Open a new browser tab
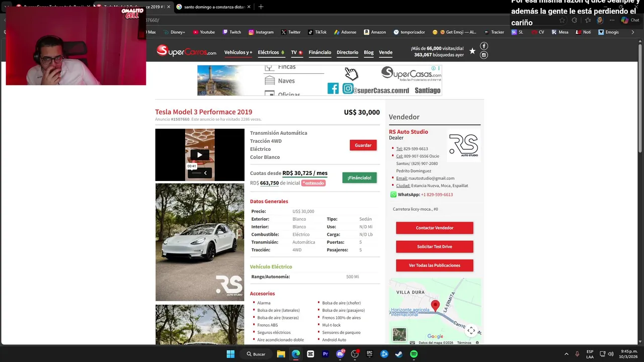Image resolution: width=644 pixels, height=362 pixels. [x=261, y=7]
